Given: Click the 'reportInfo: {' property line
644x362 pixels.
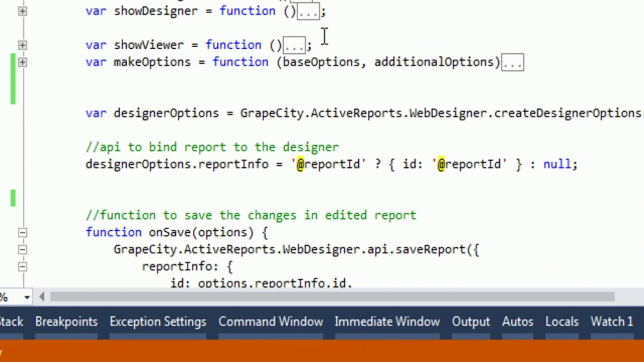Looking at the screenshot, I should click(x=187, y=266).
